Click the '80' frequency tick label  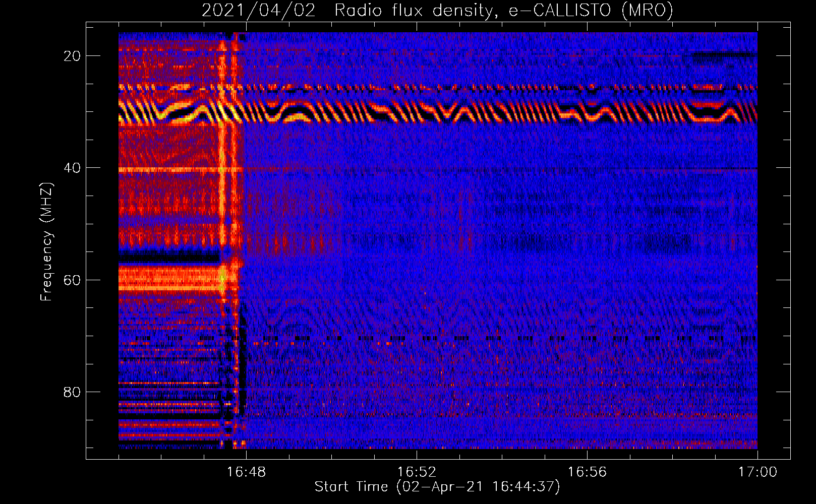point(72,392)
